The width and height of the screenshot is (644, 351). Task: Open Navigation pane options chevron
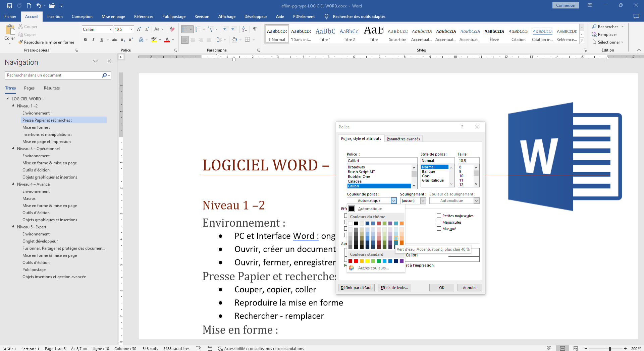[x=95, y=61]
